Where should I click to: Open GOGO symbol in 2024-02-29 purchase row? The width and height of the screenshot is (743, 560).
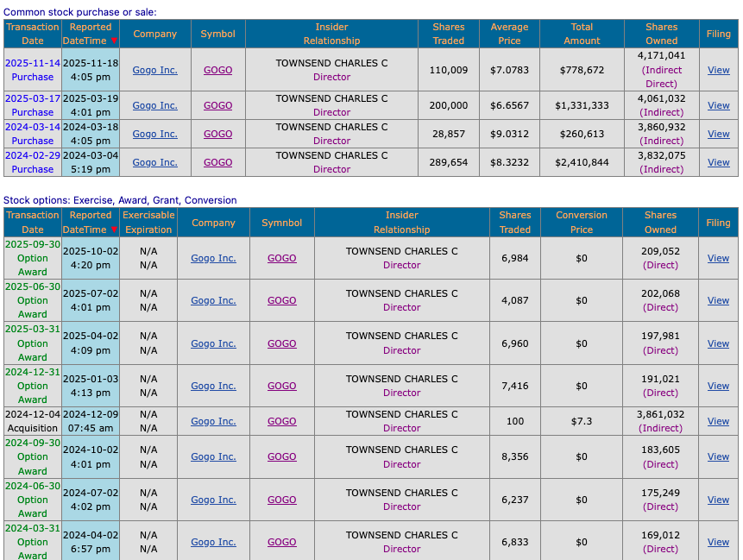(x=218, y=162)
